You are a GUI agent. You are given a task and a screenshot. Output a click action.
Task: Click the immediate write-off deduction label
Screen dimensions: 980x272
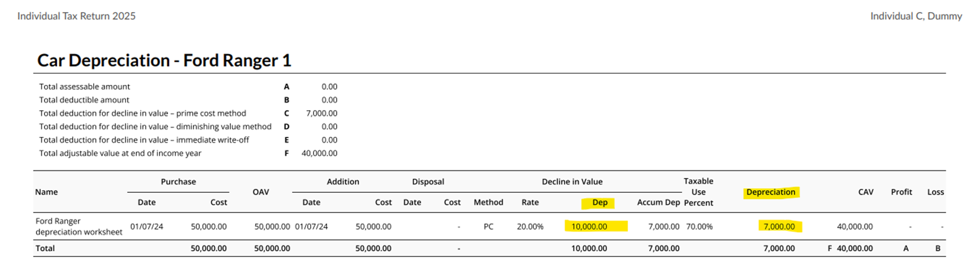point(144,140)
